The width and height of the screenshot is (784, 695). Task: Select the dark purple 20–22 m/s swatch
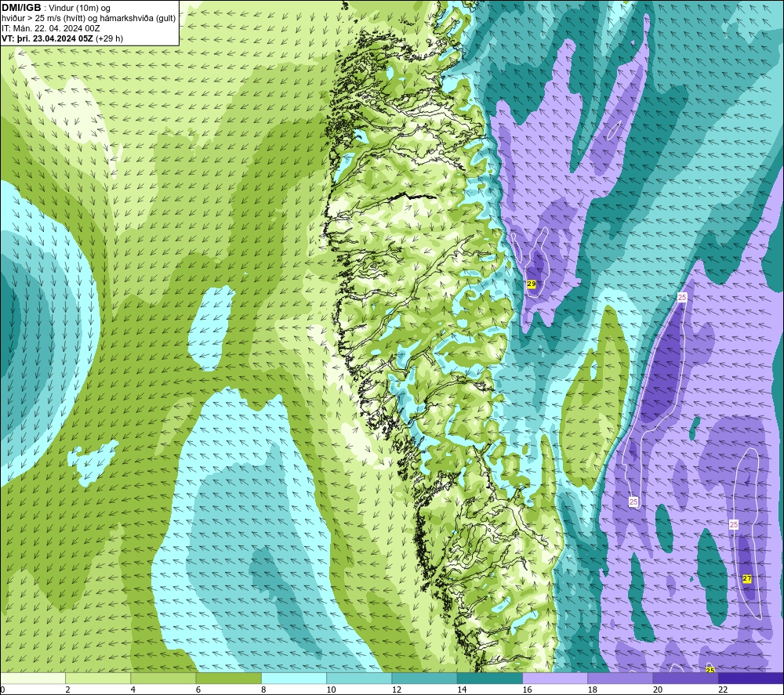point(685,678)
